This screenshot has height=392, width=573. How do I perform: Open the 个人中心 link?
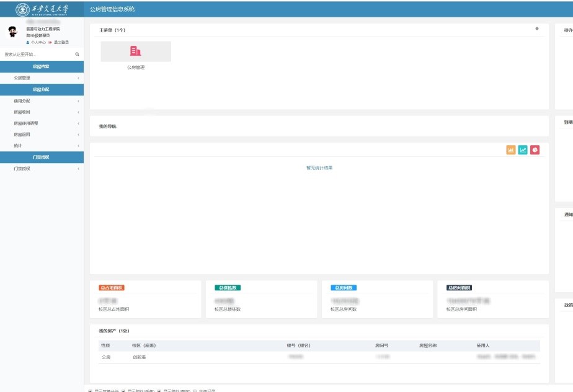pos(38,43)
